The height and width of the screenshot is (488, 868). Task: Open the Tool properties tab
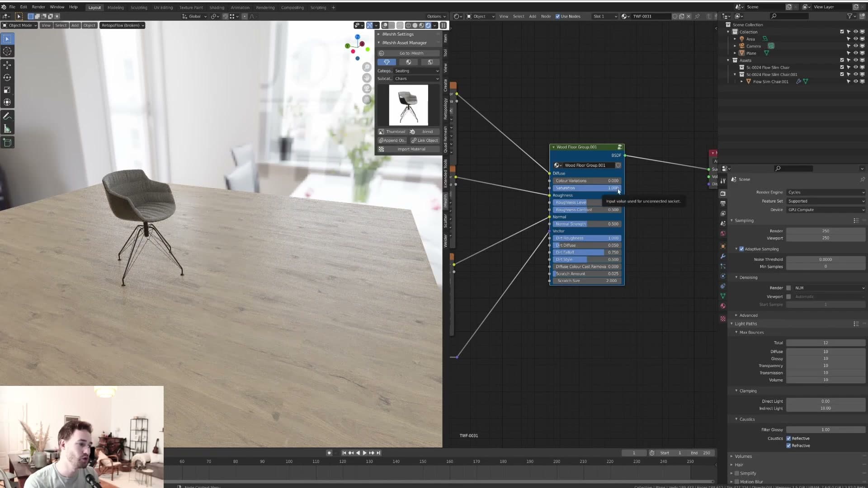tap(723, 181)
